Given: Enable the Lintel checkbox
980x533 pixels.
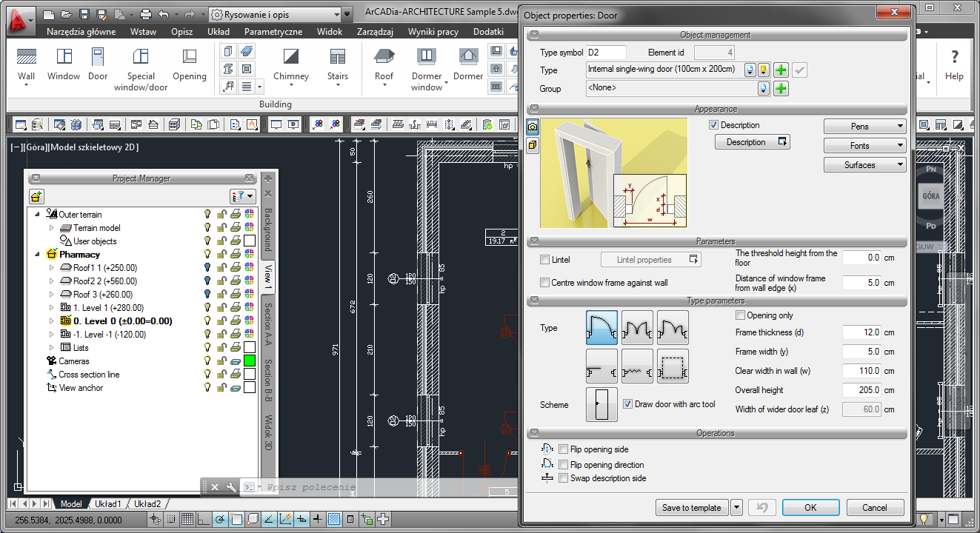Looking at the screenshot, I should (545, 260).
